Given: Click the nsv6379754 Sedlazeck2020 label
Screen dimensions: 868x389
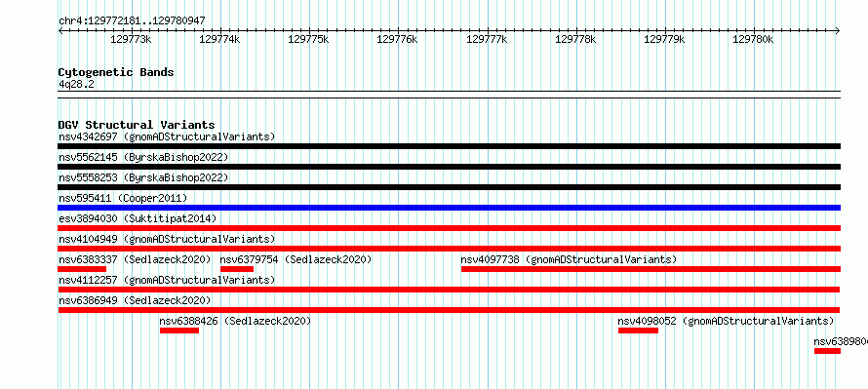Looking at the screenshot, I should [x=296, y=259].
